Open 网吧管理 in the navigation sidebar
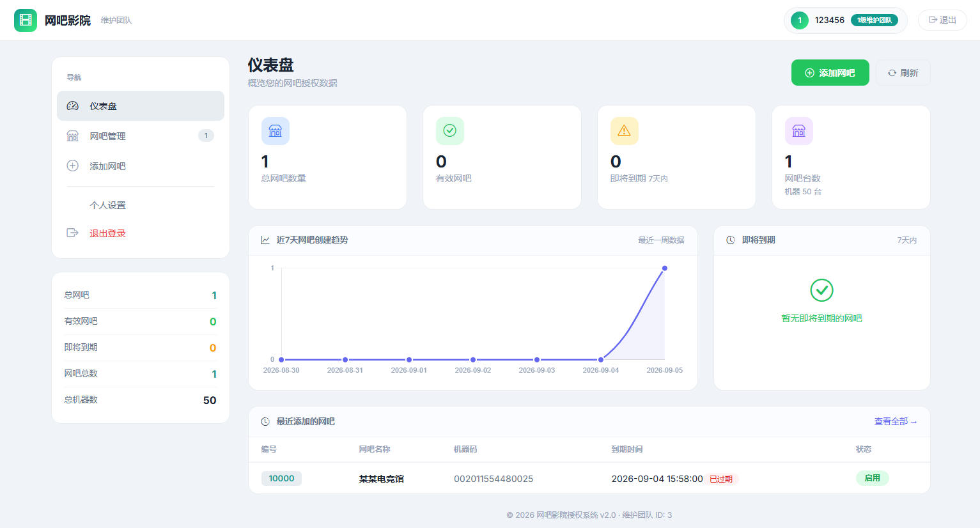The height and width of the screenshot is (528, 980). 141,136
